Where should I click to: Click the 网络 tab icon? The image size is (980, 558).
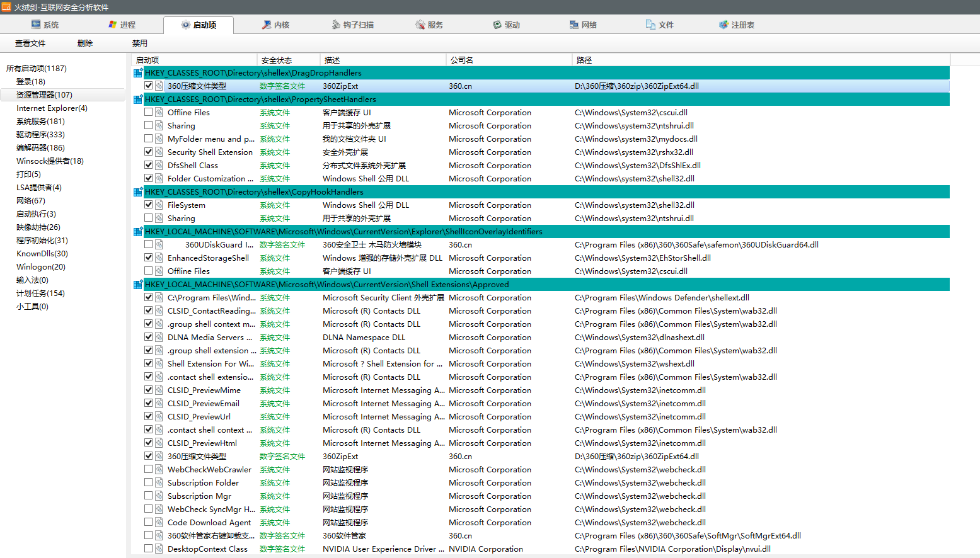tap(574, 25)
